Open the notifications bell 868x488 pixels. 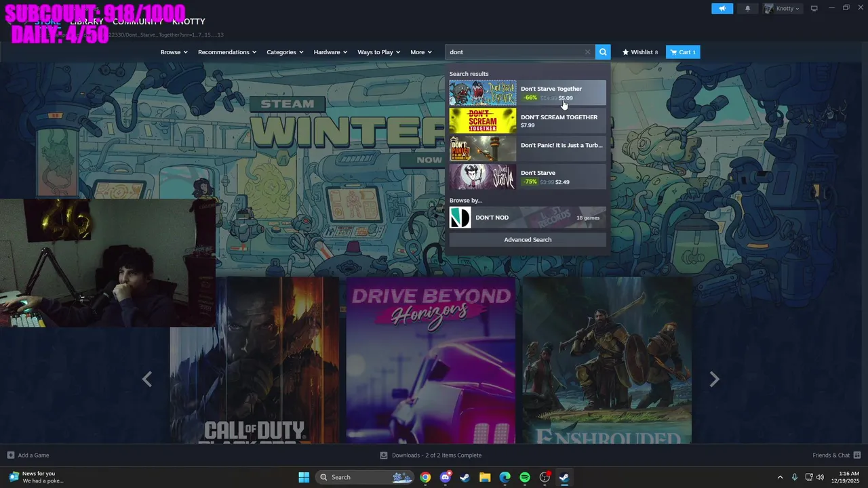click(748, 8)
